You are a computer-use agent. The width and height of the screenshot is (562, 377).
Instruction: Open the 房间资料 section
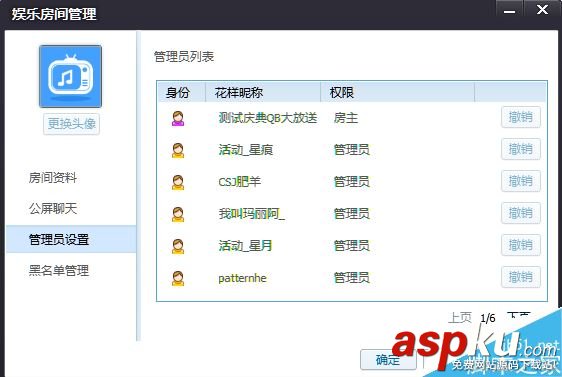(53, 177)
